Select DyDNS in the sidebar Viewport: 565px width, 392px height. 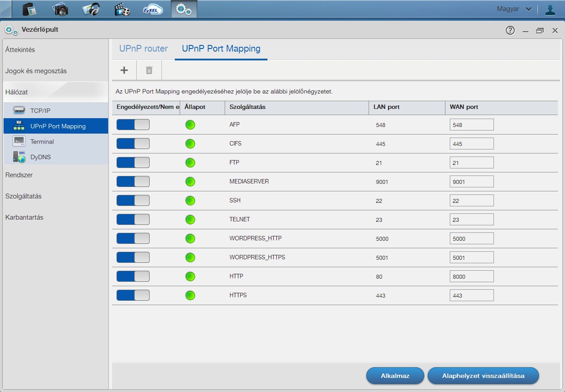56,157
